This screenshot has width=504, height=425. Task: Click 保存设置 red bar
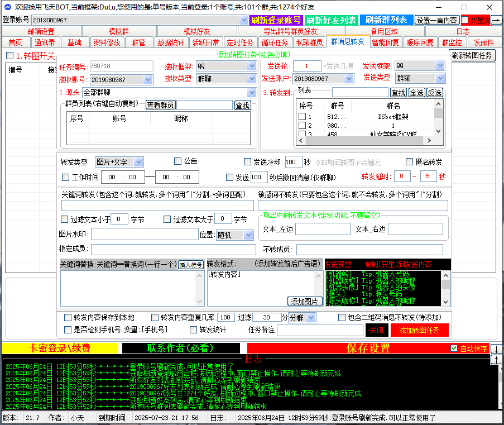click(368, 348)
